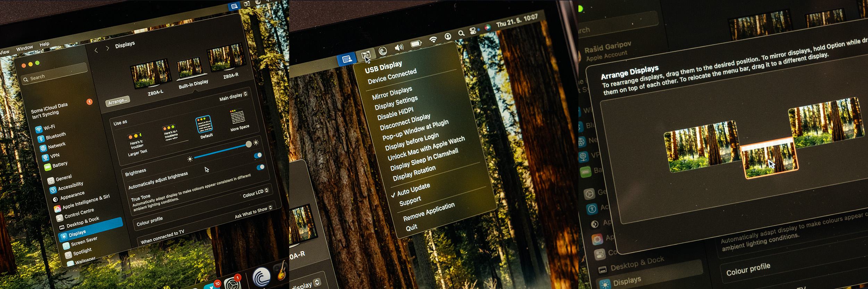Go back with the left chevron beside Displays
This screenshot has height=289, width=868.
(x=96, y=51)
